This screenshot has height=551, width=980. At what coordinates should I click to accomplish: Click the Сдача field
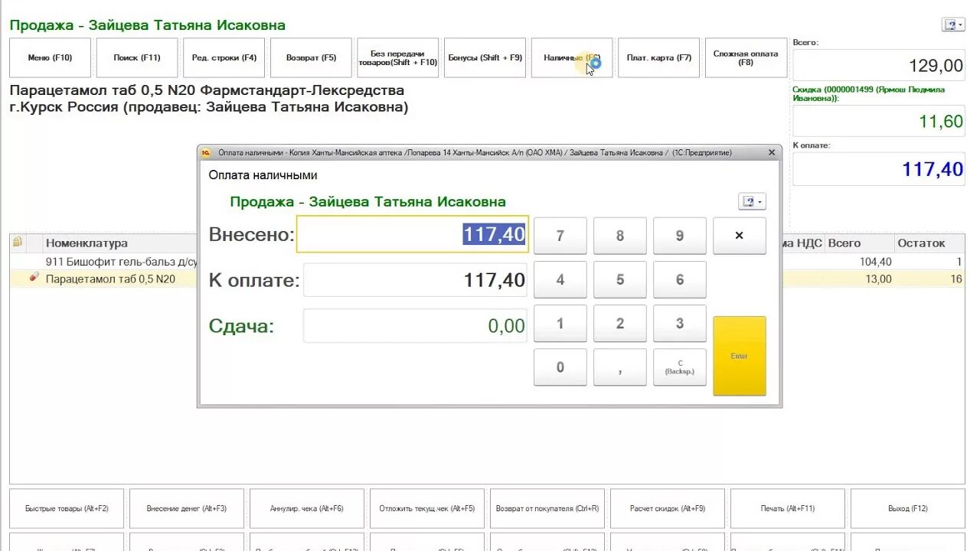(416, 326)
